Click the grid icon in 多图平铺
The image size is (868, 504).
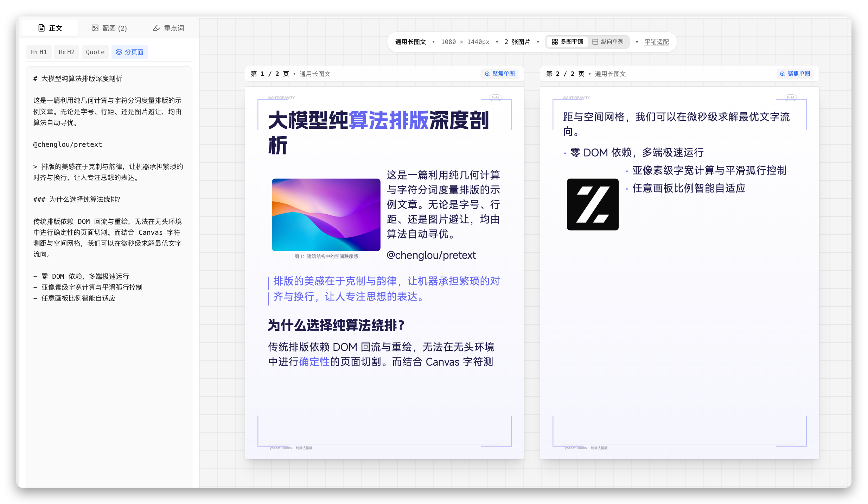[555, 42]
